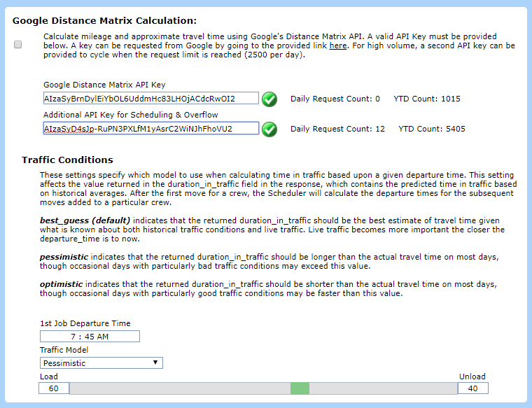Viewport: 532px width, 408px height.
Task: Click the Unload value field showing 40
Action: tap(473, 388)
